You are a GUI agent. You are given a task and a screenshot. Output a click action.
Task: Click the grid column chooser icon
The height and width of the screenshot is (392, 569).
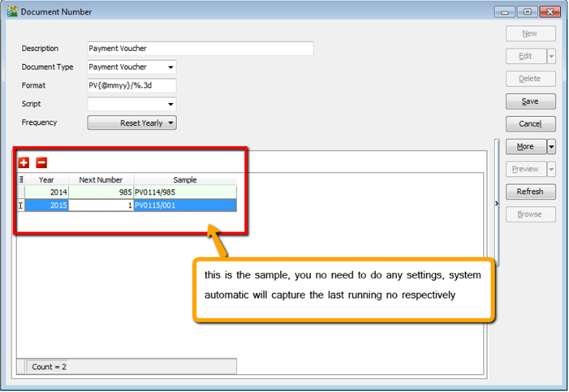coord(21,179)
